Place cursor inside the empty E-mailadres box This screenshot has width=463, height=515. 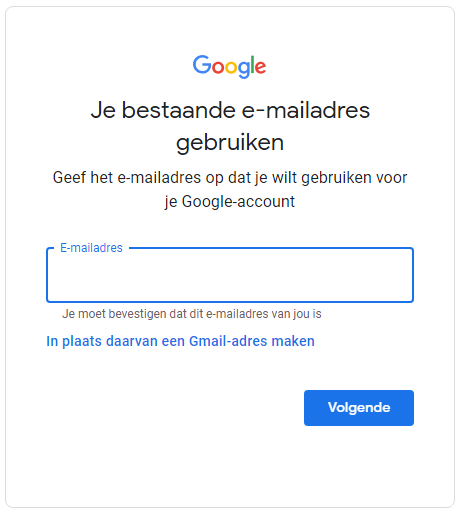pos(230,275)
